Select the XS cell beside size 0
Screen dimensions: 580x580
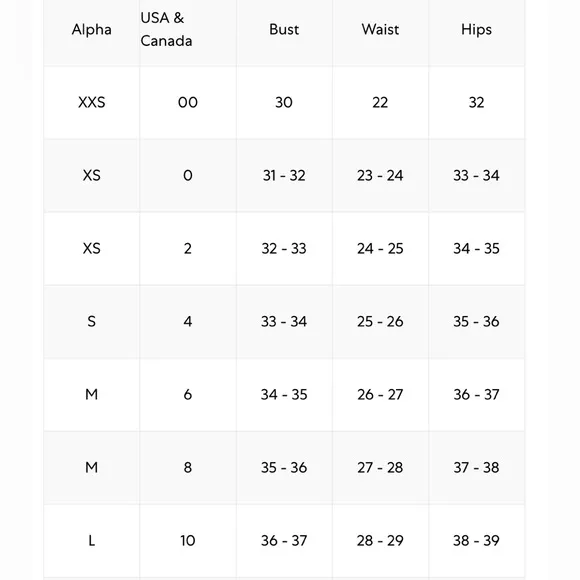(x=92, y=175)
